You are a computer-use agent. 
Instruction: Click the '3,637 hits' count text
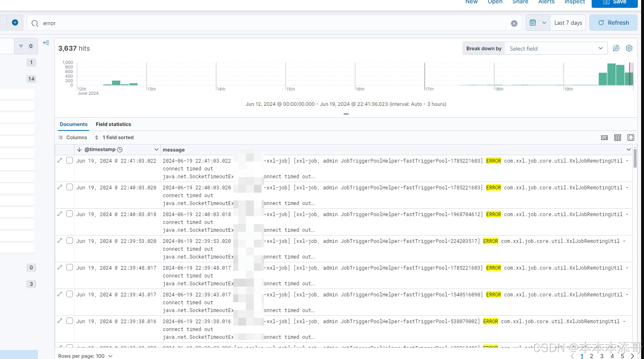point(74,48)
